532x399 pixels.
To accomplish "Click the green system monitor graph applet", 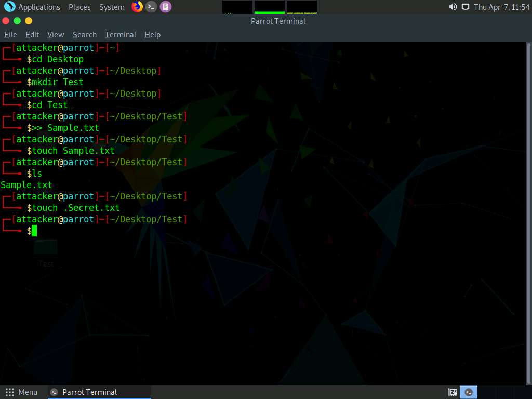I will (x=269, y=7).
